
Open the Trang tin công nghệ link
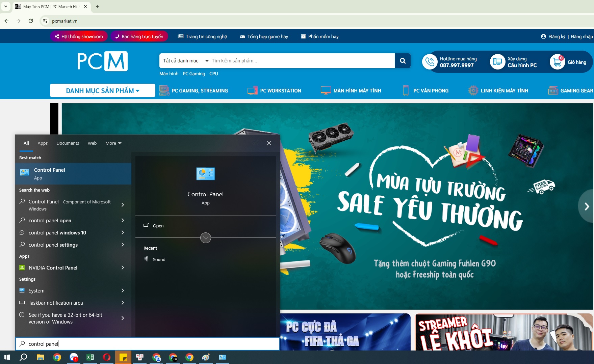click(x=202, y=36)
